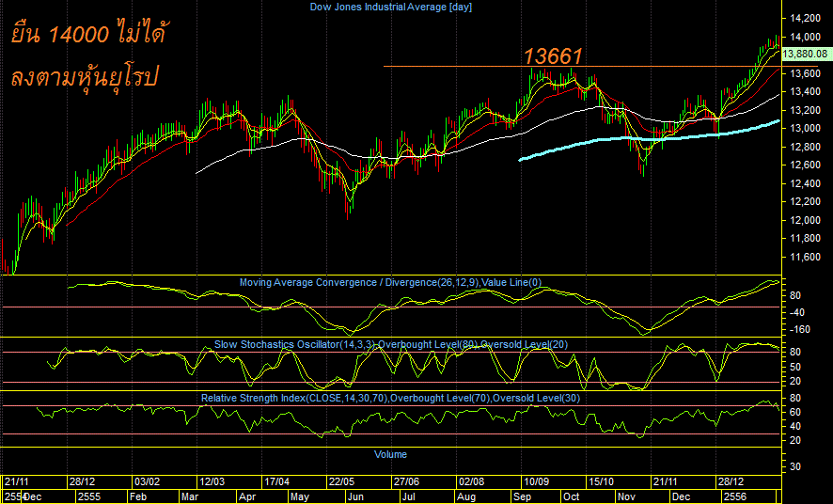Click the Mar month label
Image resolution: width=833 pixels, height=504 pixels.
coord(190,497)
